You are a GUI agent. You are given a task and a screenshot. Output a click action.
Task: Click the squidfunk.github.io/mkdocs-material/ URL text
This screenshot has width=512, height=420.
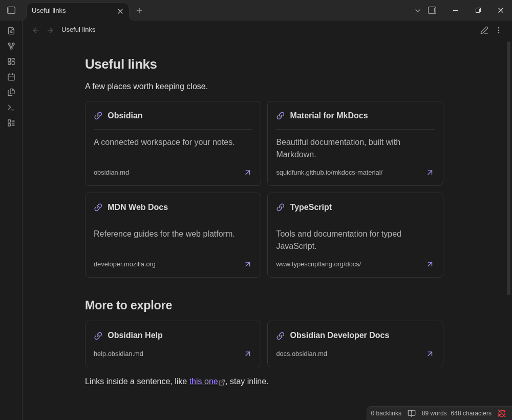329,173
